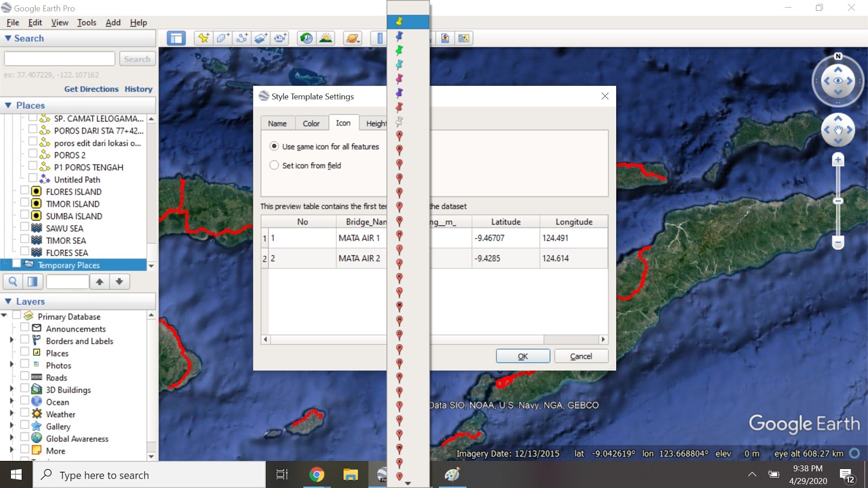
Task: Click OK in Style Template Settings
Action: coord(522,356)
